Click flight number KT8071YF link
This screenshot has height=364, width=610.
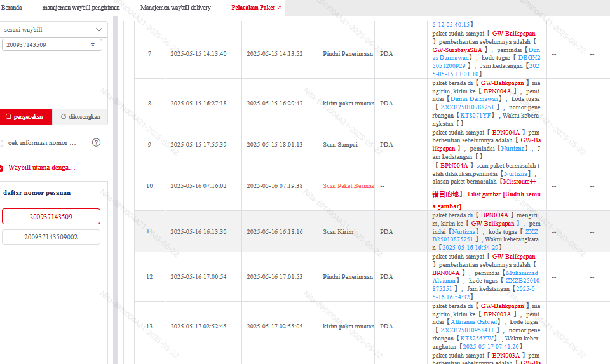[477, 115]
